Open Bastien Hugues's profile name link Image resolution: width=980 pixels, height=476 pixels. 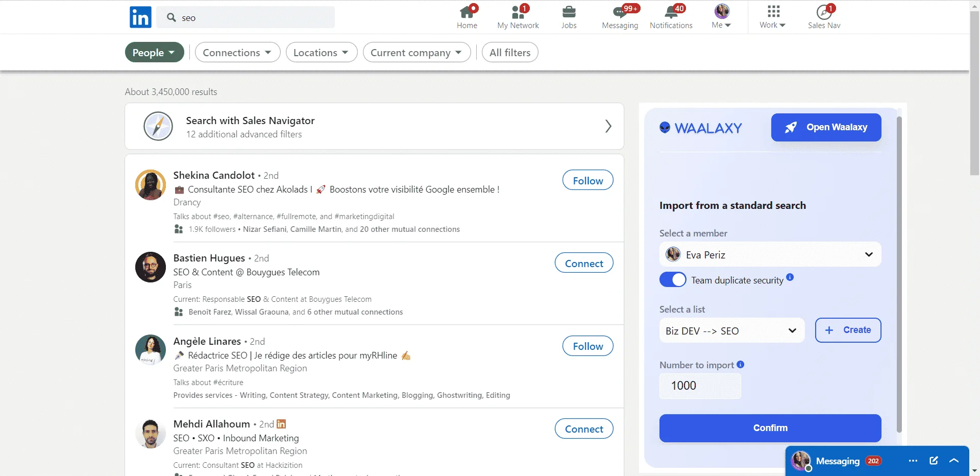point(209,258)
